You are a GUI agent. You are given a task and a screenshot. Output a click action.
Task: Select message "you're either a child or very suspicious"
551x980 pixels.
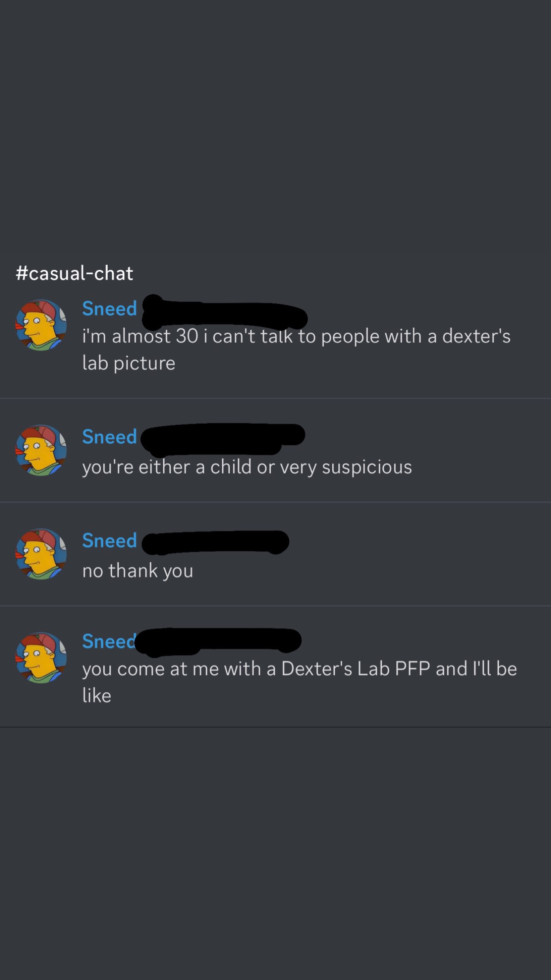tap(247, 467)
